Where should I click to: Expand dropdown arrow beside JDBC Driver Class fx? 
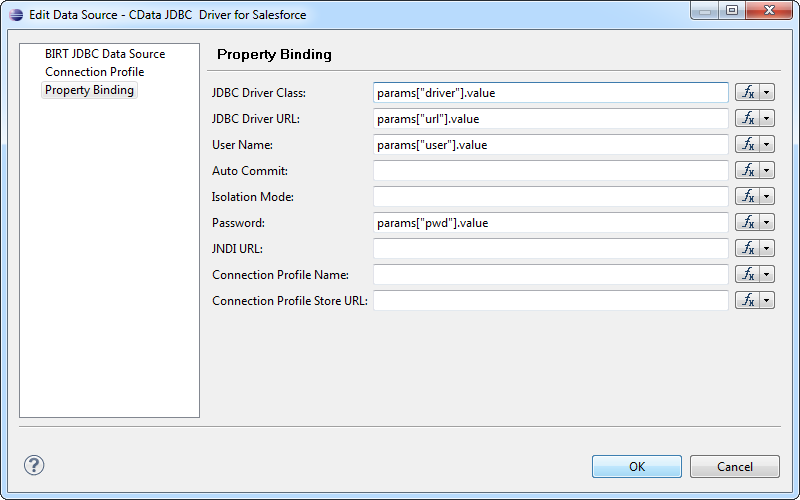click(x=767, y=92)
